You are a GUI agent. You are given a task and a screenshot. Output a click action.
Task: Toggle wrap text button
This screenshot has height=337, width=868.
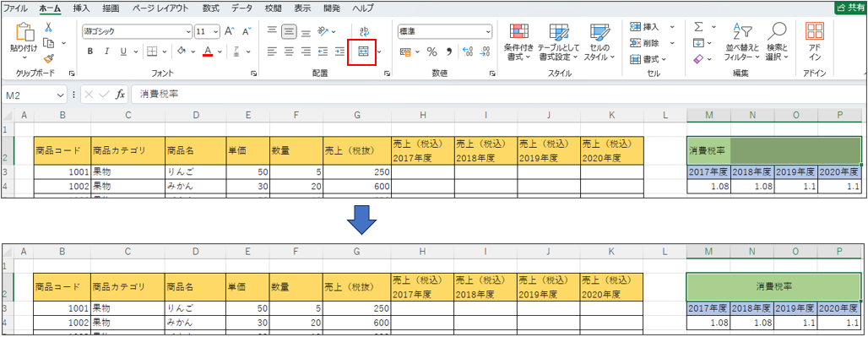[x=365, y=31]
